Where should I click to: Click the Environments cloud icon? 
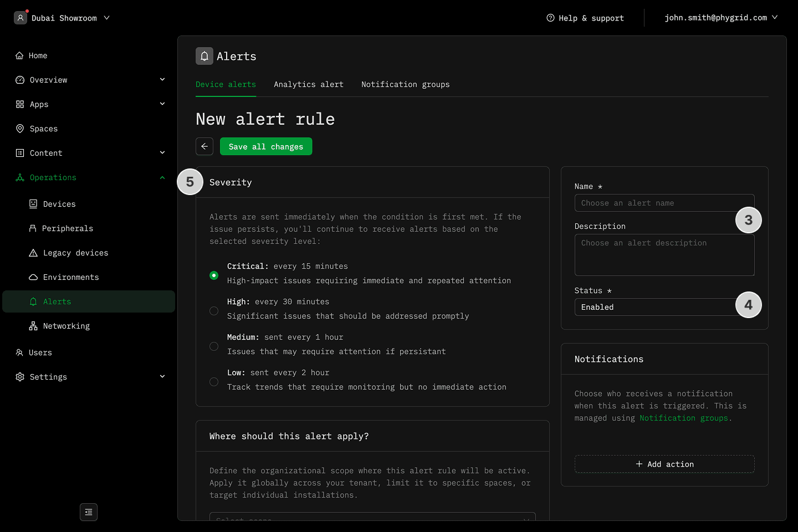coord(33,277)
